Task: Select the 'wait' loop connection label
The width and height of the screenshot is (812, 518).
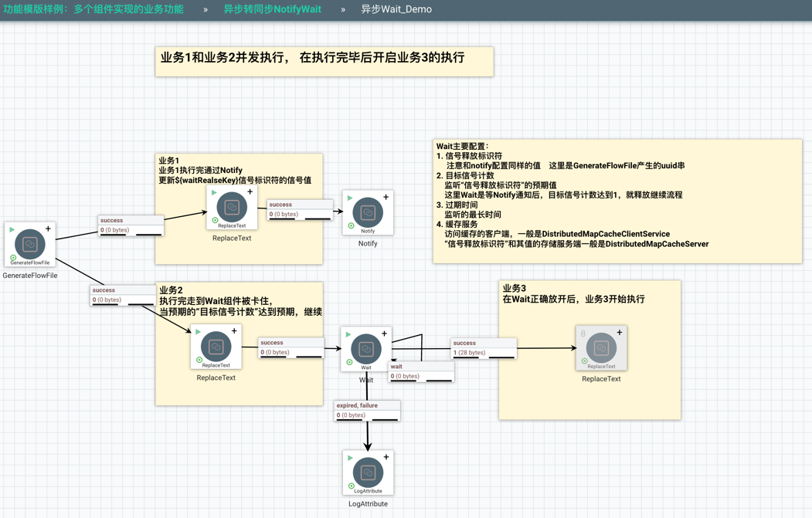Action: coord(420,371)
